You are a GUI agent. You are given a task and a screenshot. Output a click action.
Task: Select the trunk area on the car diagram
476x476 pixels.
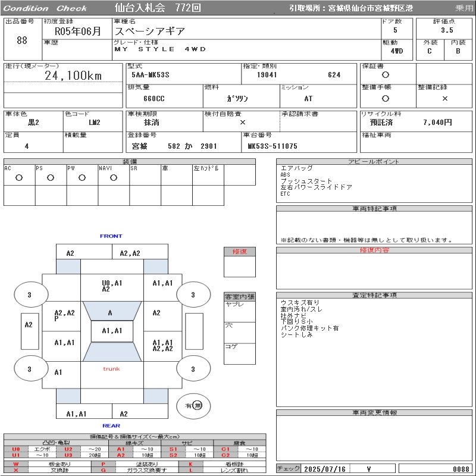pos(111,369)
